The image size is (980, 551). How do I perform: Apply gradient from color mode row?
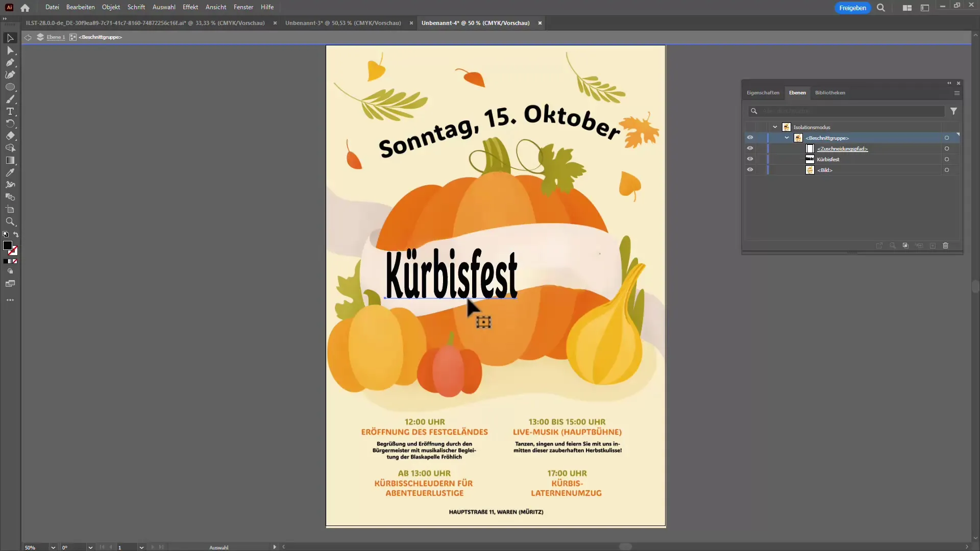coord(10,261)
